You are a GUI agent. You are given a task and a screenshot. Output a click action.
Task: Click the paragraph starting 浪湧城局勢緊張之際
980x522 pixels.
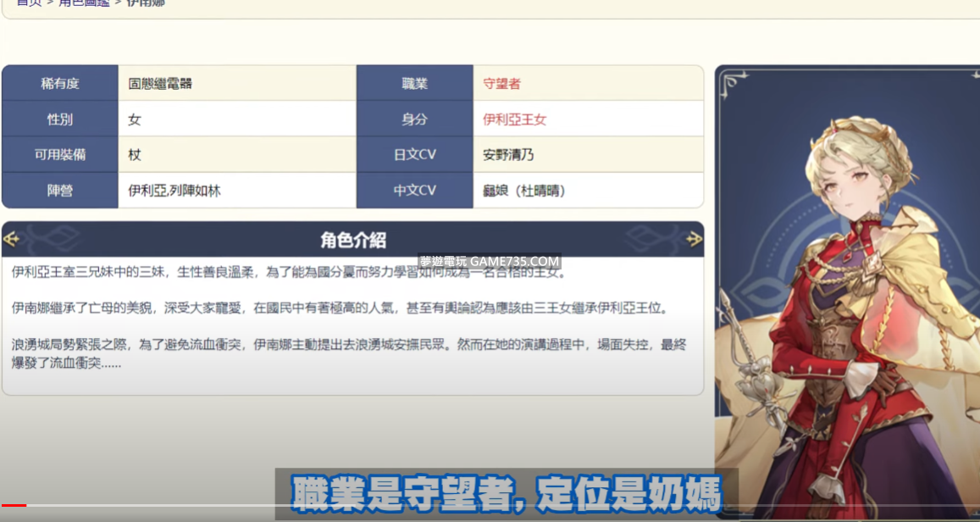coord(349,353)
